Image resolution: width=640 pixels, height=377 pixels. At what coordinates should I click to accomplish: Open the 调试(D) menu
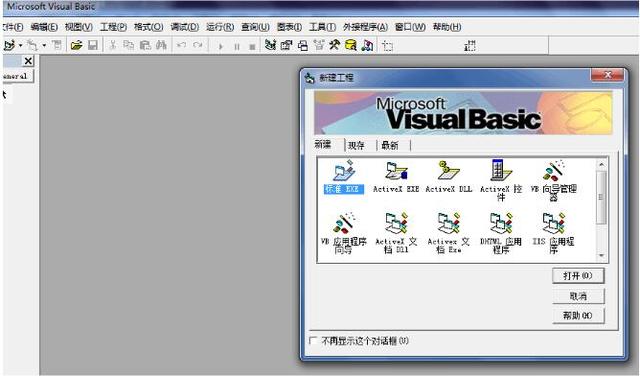coord(185,27)
